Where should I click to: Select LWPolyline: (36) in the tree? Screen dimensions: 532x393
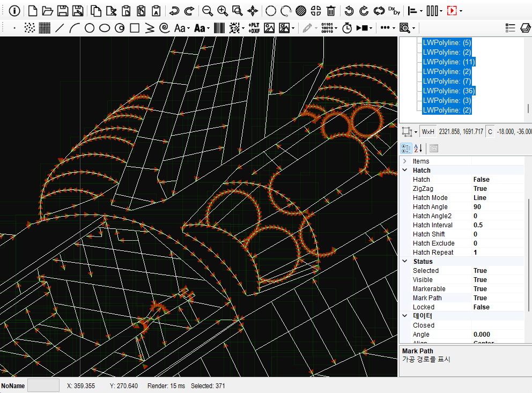(449, 91)
